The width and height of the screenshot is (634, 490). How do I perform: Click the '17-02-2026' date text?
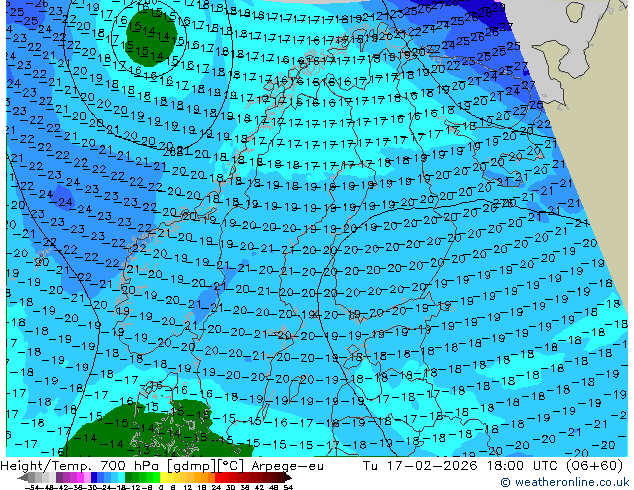(x=432, y=466)
